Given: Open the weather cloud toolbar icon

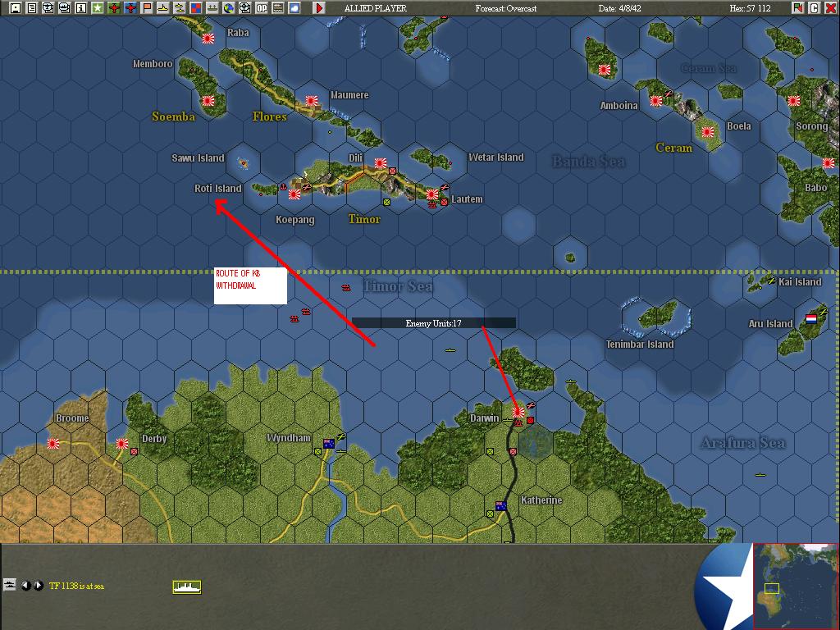Looking at the screenshot, I should tap(294, 8).
